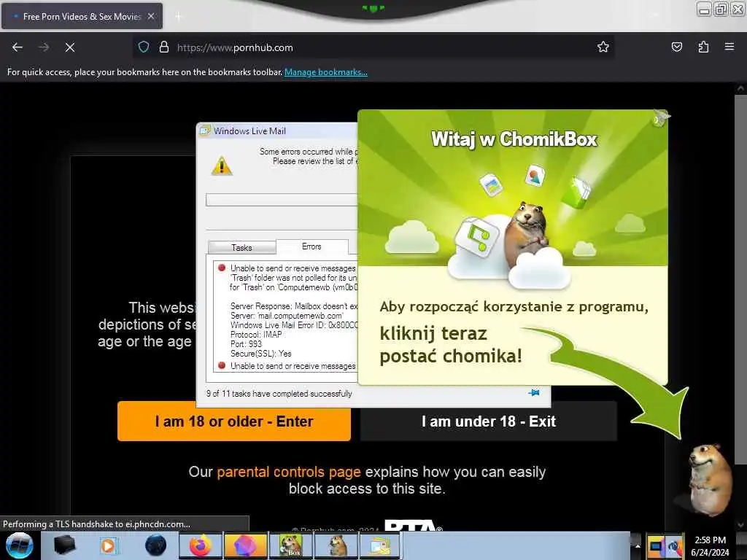Click '9 of 11 tasks have completed successfully'
Viewport: 747px width, 560px height.
(279, 394)
